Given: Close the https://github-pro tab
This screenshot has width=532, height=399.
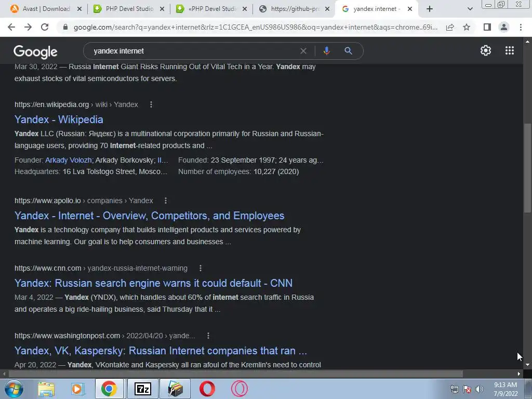Looking at the screenshot, I should pos(327,9).
